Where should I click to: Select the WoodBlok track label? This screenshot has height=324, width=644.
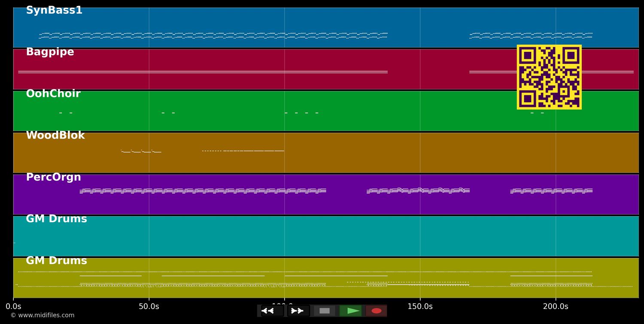(x=55, y=135)
